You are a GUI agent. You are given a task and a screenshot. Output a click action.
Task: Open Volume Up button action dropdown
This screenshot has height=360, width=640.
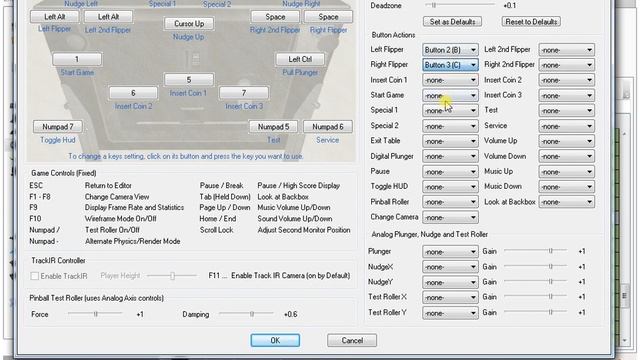(567, 141)
